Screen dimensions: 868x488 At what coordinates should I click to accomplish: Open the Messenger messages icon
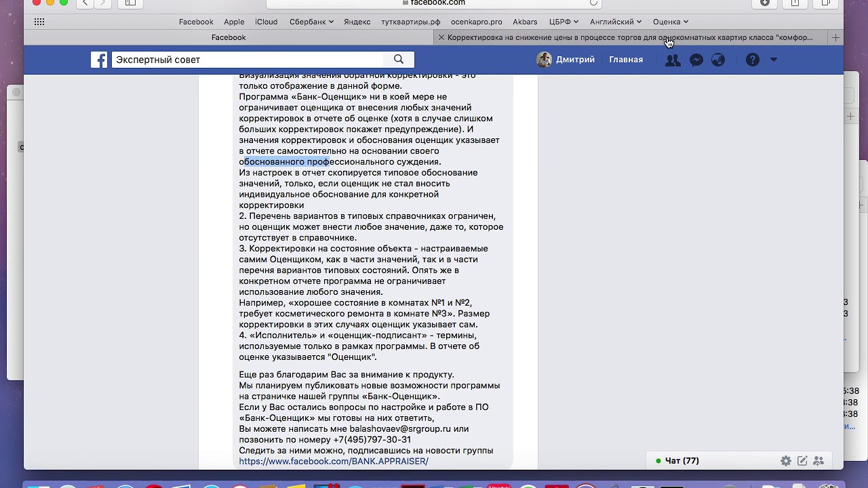click(x=696, y=60)
